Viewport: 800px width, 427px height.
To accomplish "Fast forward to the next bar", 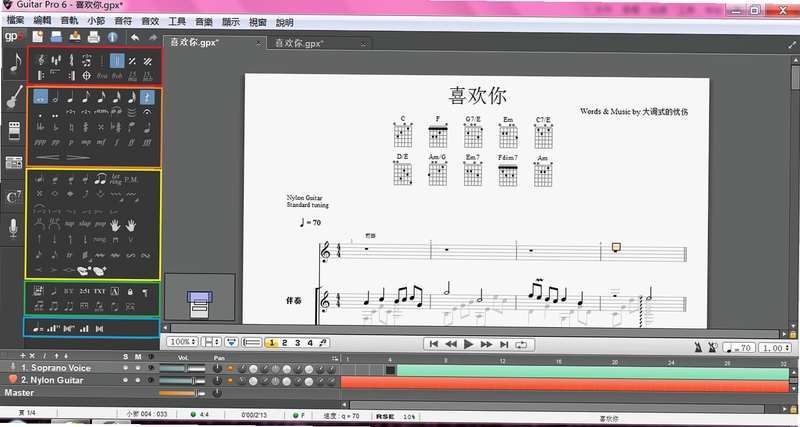I will click(x=486, y=344).
